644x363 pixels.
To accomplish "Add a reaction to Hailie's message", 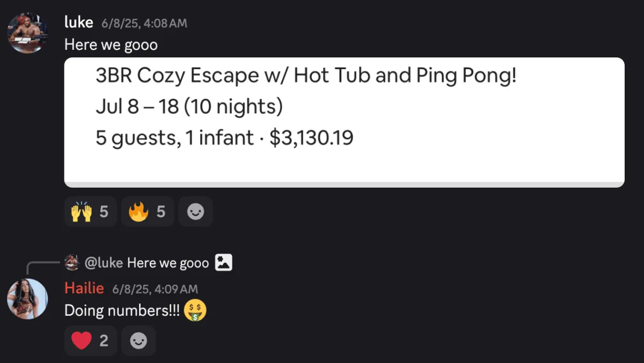I will pos(138,340).
